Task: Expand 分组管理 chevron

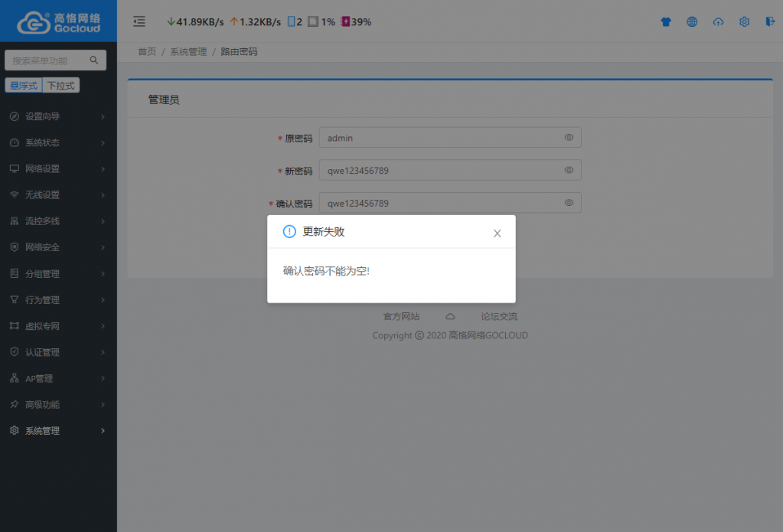Action: (x=103, y=274)
